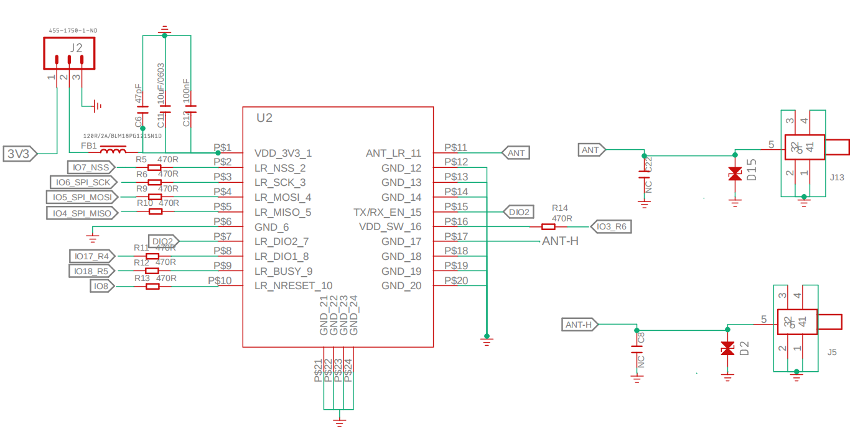The image size is (868, 434).
Task: Select capacitor C12 symbol labeled 100nF
Action: 190,110
